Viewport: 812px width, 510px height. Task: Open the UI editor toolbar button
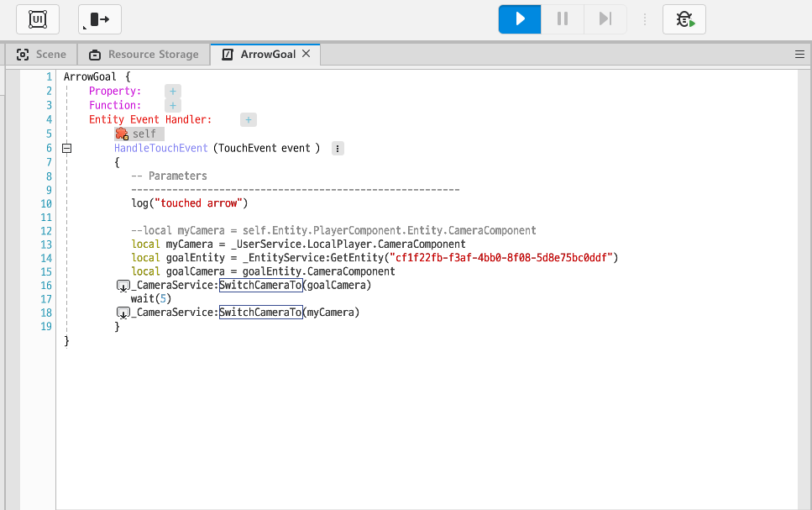coord(38,19)
